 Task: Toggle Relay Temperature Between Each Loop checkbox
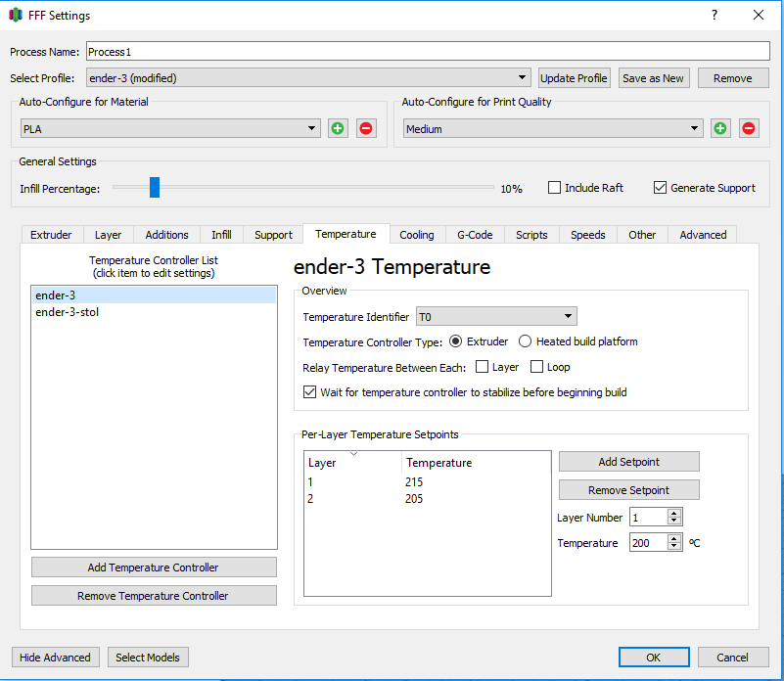point(536,367)
